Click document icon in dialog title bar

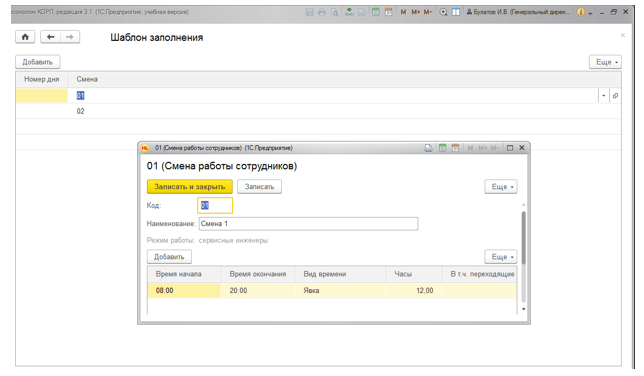428,148
